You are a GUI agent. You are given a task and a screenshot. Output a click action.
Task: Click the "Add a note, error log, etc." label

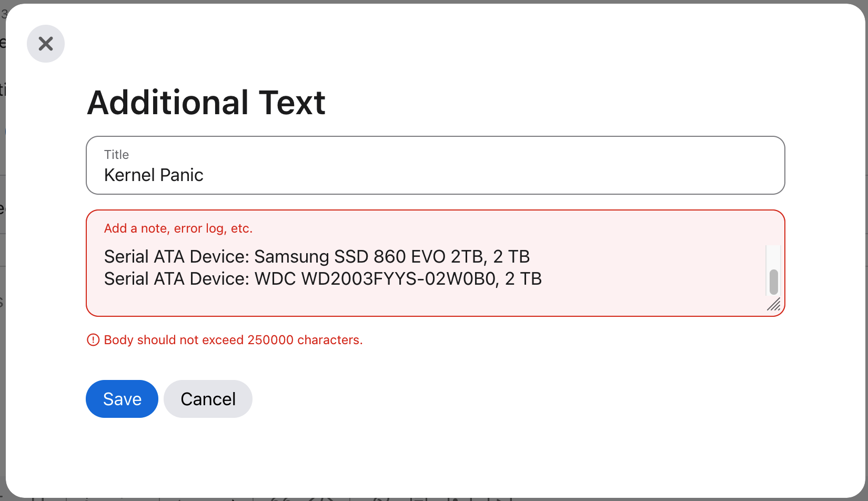[178, 228]
